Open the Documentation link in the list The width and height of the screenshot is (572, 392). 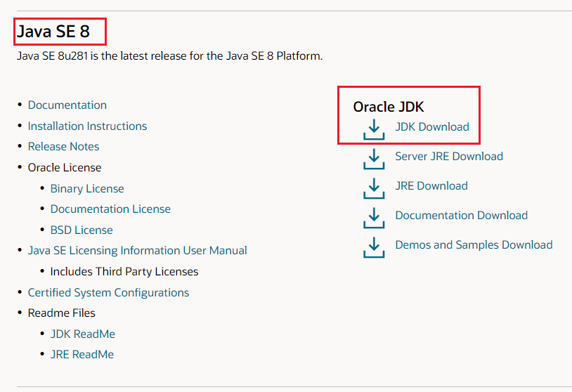click(x=67, y=105)
